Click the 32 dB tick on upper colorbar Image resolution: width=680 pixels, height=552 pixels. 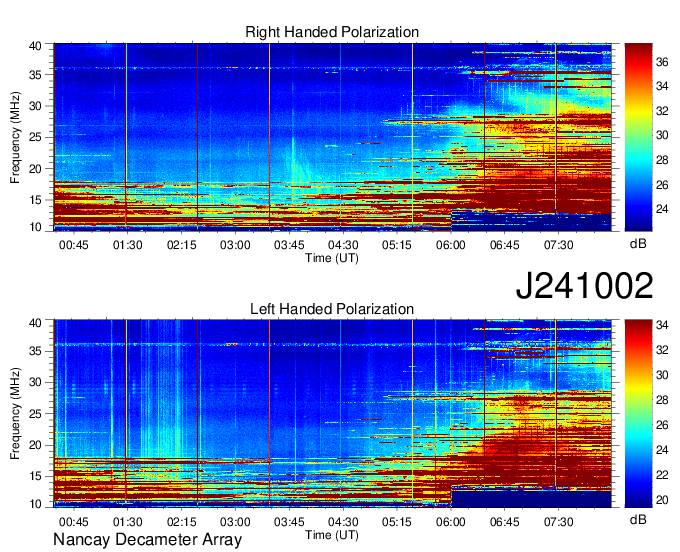662,111
